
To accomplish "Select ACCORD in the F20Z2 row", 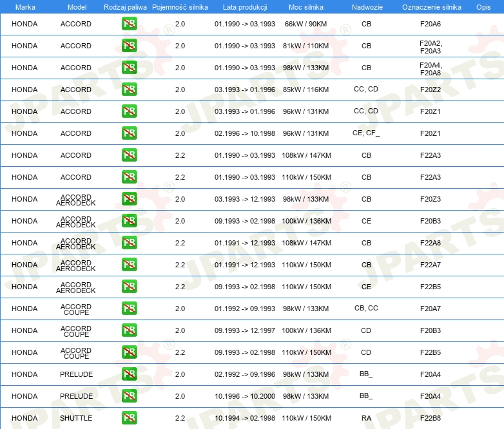I will [x=76, y=90].
